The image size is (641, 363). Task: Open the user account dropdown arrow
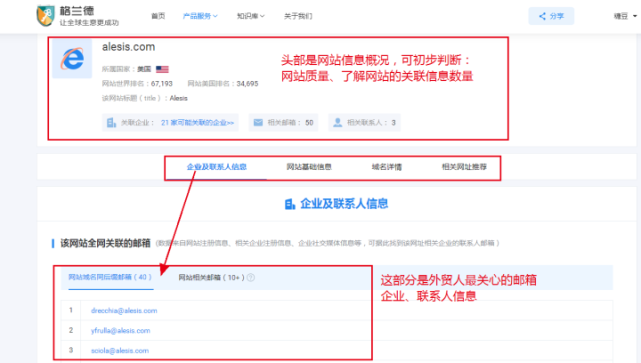tap(635, 16)
